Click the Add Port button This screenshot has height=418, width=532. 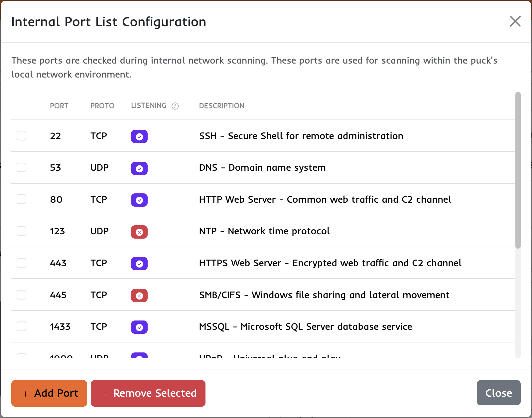[49, 393]
